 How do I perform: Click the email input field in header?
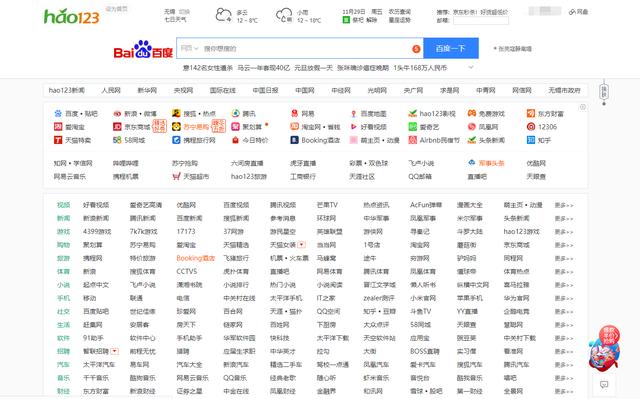481,20
